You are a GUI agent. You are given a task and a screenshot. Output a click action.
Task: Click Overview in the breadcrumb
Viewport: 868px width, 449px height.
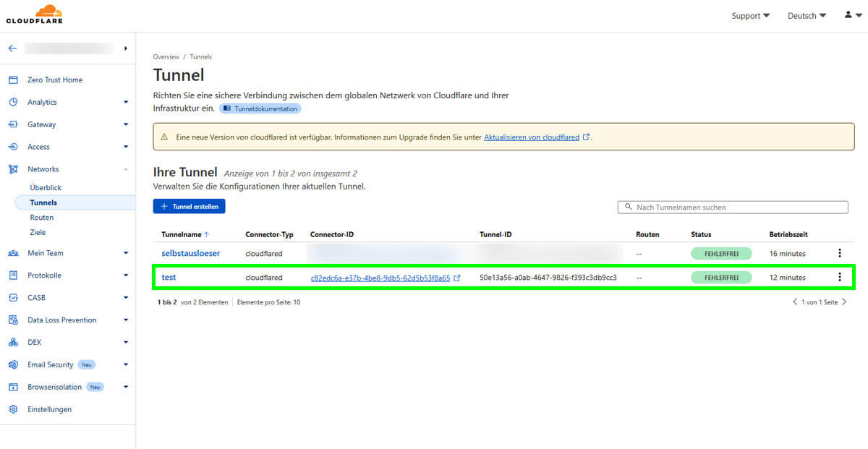point(166,56)
